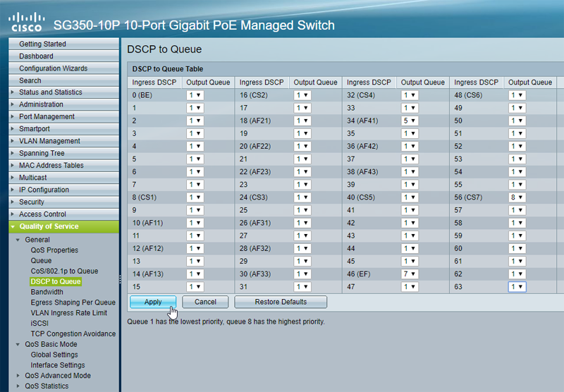The height and width of the screenshot is (392, 564).
Task: Cancel the DSCP changes
Action: click(205, 302)
